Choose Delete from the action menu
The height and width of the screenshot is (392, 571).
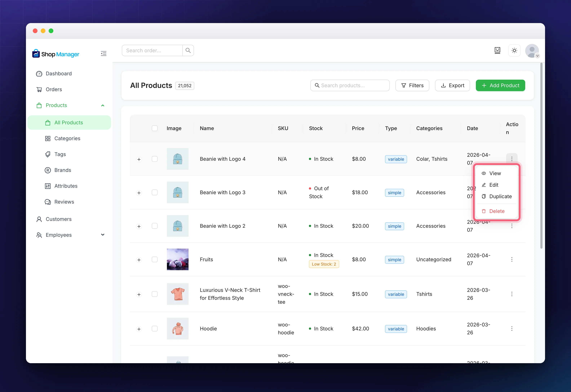(497, 211)
